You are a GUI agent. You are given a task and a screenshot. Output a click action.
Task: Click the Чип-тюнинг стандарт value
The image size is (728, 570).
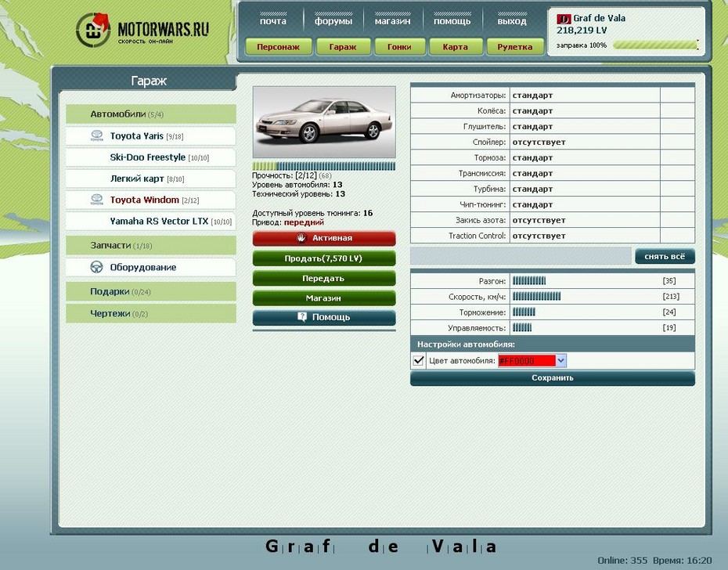[532, 204]
